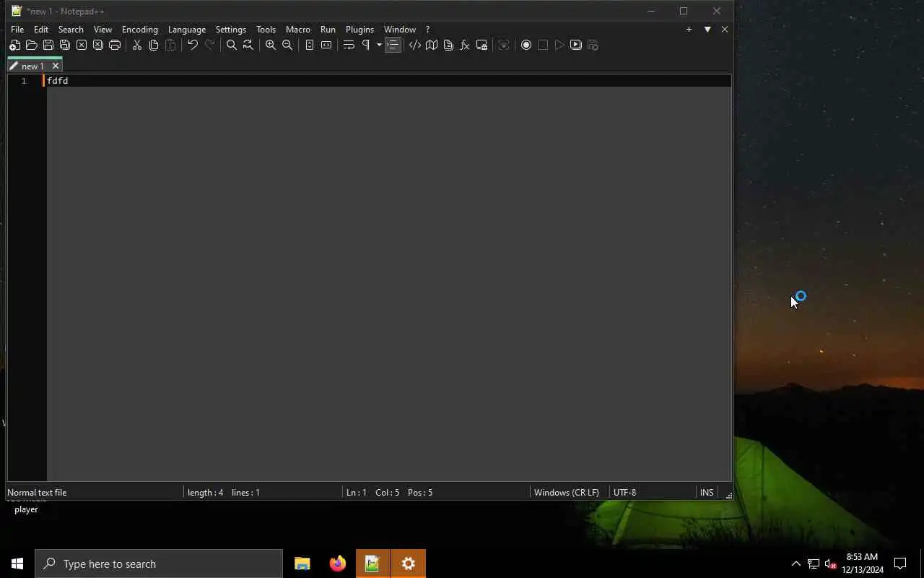The image size is (924, 578).
Task: Click the Open file folder icon
Action: coord(31,45)
